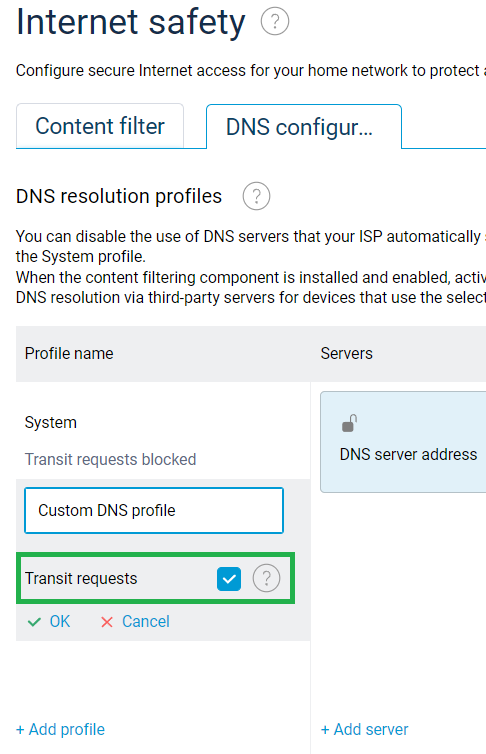The height and width of the screenshot is (754, 486).
Task: Select the DNS configuration tab
Action: point(304,127)
